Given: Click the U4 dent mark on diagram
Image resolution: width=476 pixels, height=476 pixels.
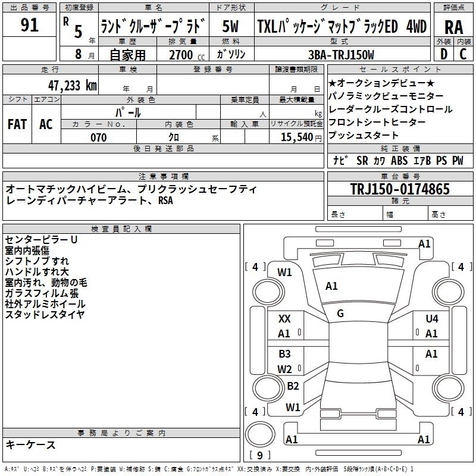Looking at the screenshot, I should pos(432,319).
